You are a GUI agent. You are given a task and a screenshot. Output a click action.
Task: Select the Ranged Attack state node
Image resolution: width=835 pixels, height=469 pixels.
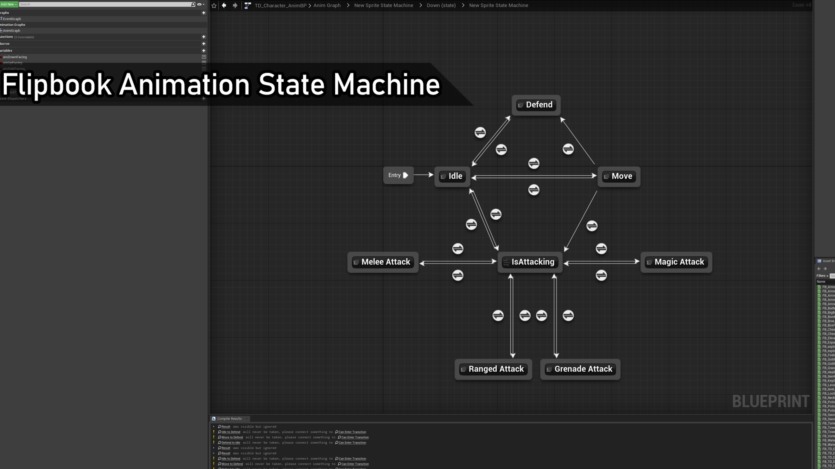coord(493,369)
